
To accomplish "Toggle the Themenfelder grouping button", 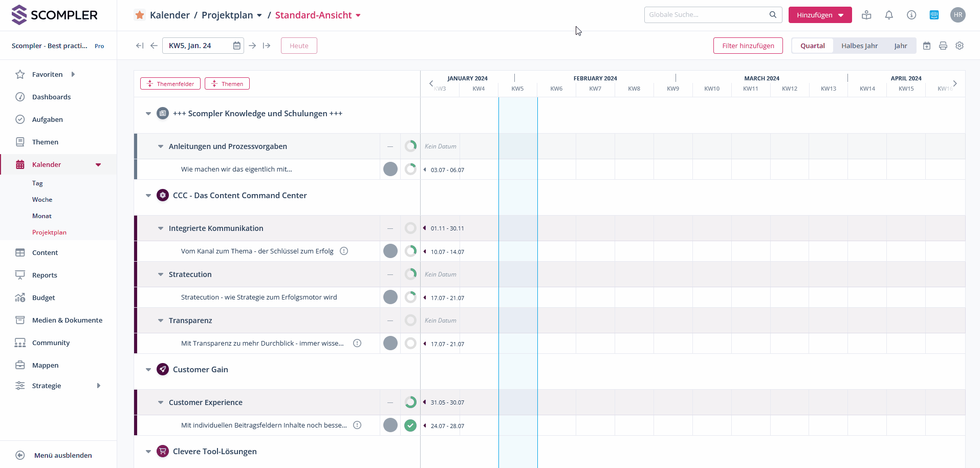I will click(170, 83).
